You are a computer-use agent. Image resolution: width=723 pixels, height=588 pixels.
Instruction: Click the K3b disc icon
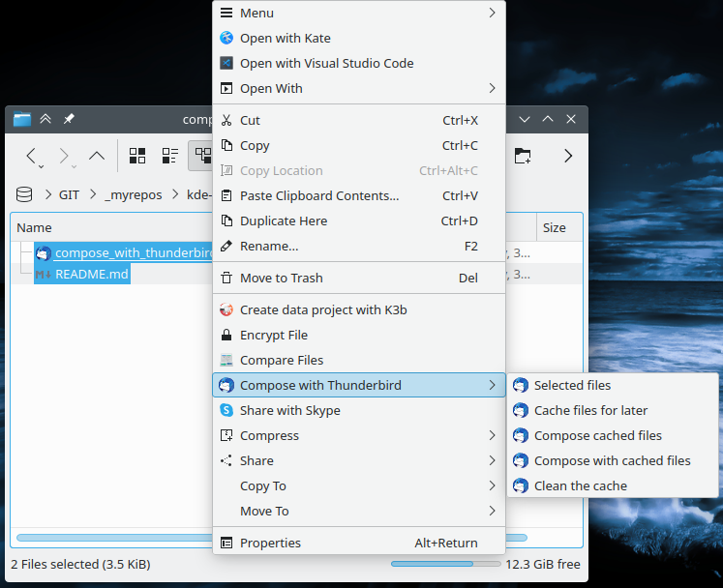pyautogui.click(x=226, y=309)
